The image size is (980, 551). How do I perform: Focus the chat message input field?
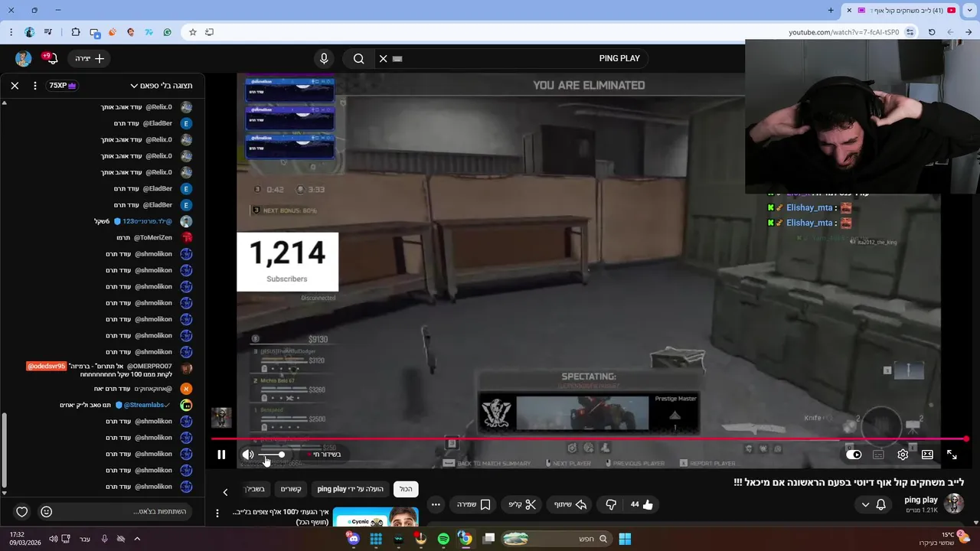(x=122, y=511)
